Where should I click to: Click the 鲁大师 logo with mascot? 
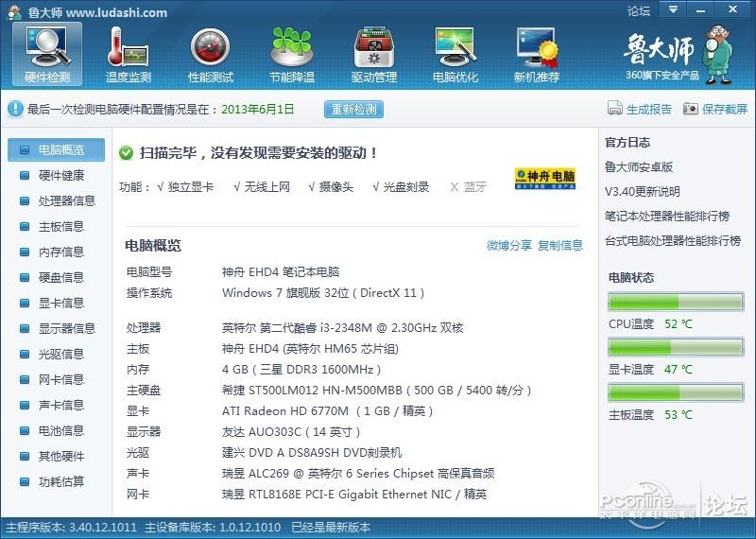click(x=679, y=54)
